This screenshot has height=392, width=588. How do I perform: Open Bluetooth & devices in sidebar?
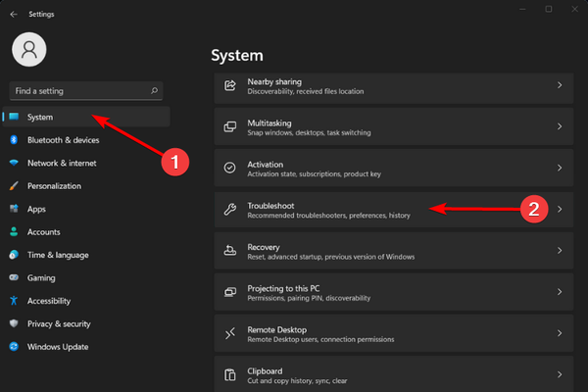tap(63, 140)
